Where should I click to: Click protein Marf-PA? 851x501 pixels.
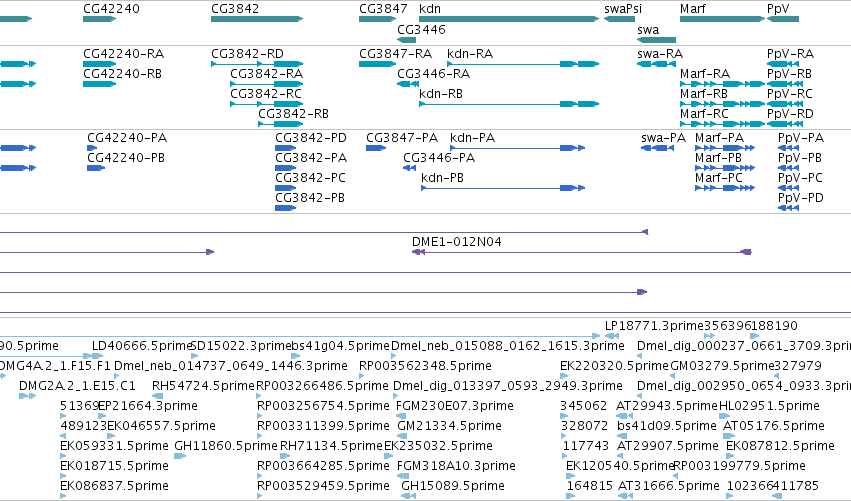[x=725, y=148]
